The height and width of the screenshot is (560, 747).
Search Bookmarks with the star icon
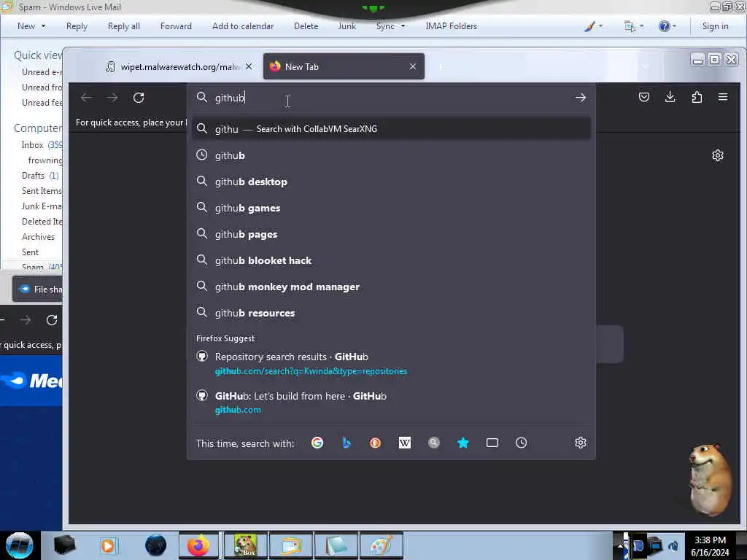[463, 443]
